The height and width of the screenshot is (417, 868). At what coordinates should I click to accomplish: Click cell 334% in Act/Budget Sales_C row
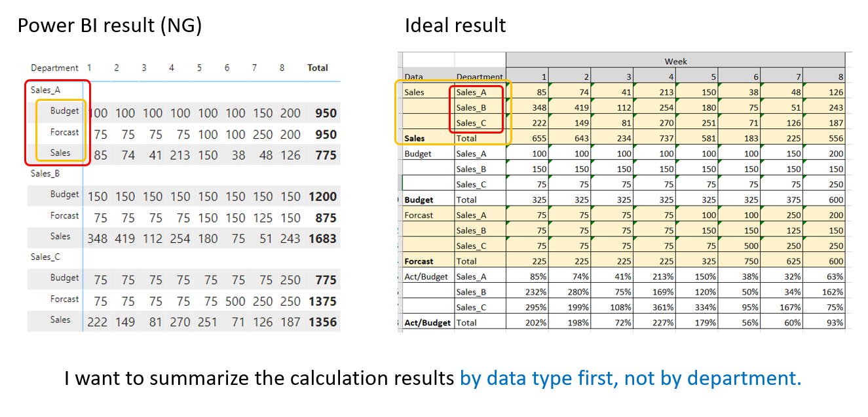point(697,307)
